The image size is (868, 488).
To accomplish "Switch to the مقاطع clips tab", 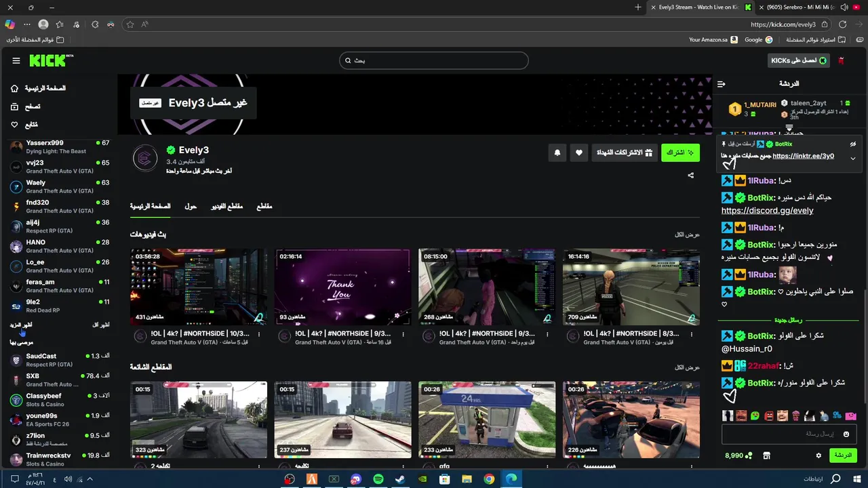I will point(264,206).
